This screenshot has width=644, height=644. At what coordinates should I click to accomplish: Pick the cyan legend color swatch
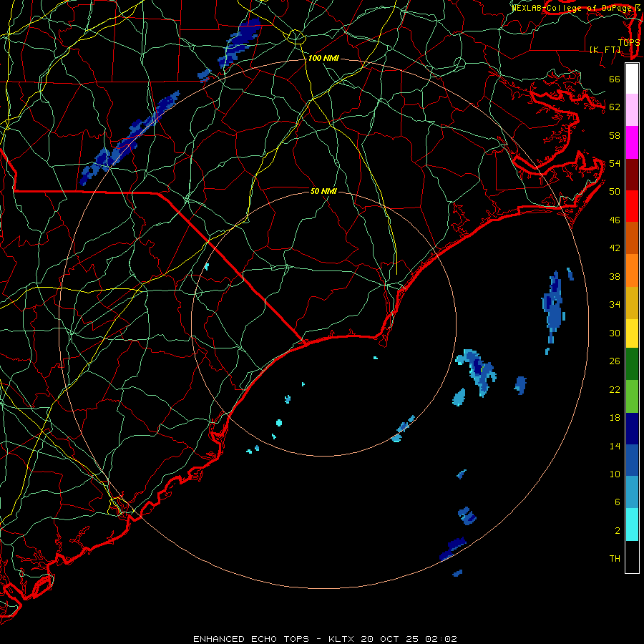(x=632, y=525)
